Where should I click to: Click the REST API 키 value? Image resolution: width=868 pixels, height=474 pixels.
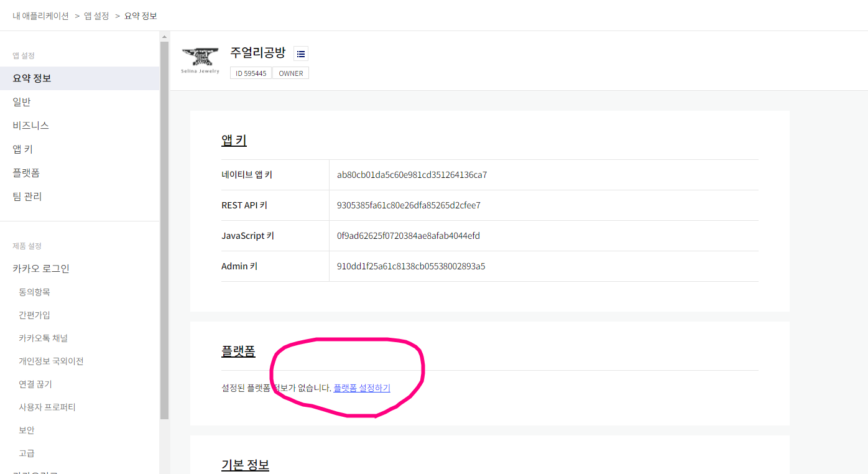(409, 205)
